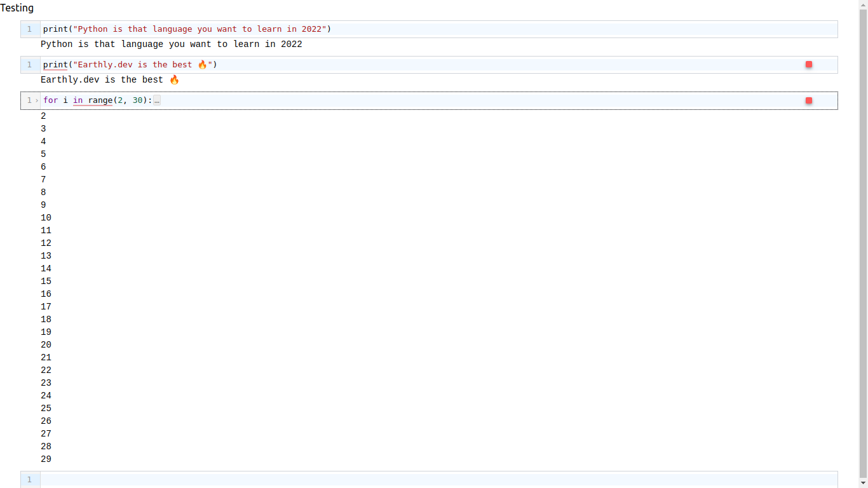Click the "Testing" page title
The width and height of the screenshot is (868, 488).
17,8
